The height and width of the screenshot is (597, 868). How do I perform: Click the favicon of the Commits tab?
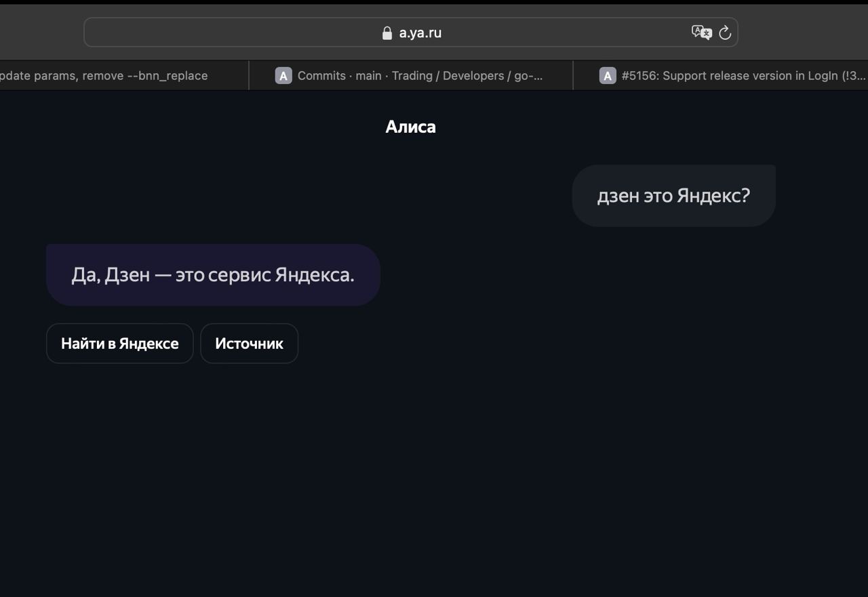283,76
